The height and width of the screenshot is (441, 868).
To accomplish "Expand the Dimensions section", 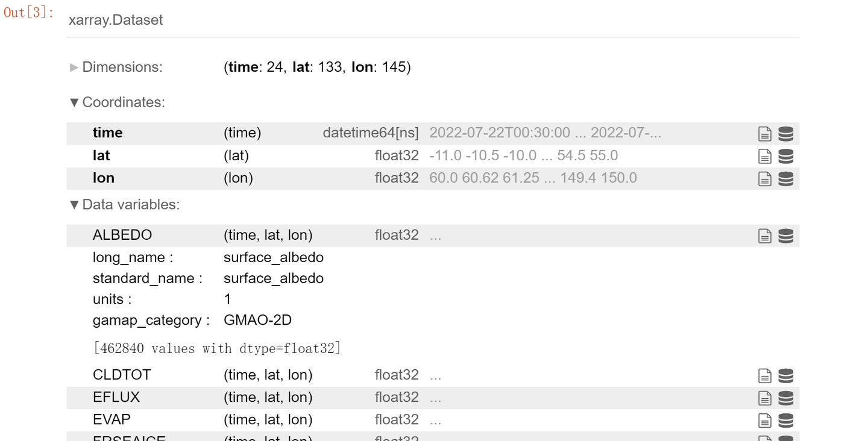I will click(x=117, y=67).
